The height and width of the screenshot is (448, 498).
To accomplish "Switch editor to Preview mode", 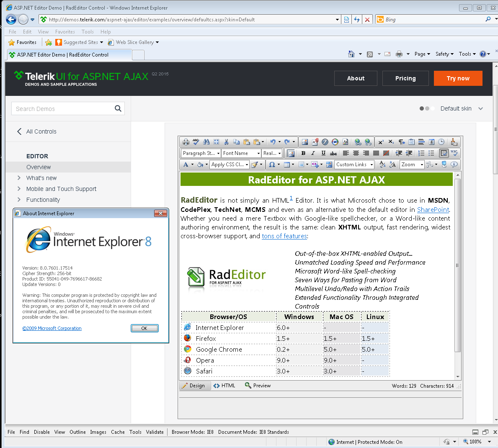I will (258, 386).
